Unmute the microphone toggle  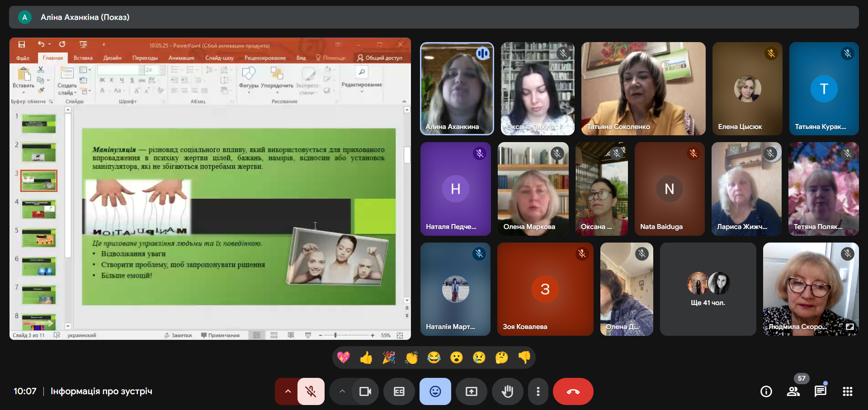click(311, 391)
